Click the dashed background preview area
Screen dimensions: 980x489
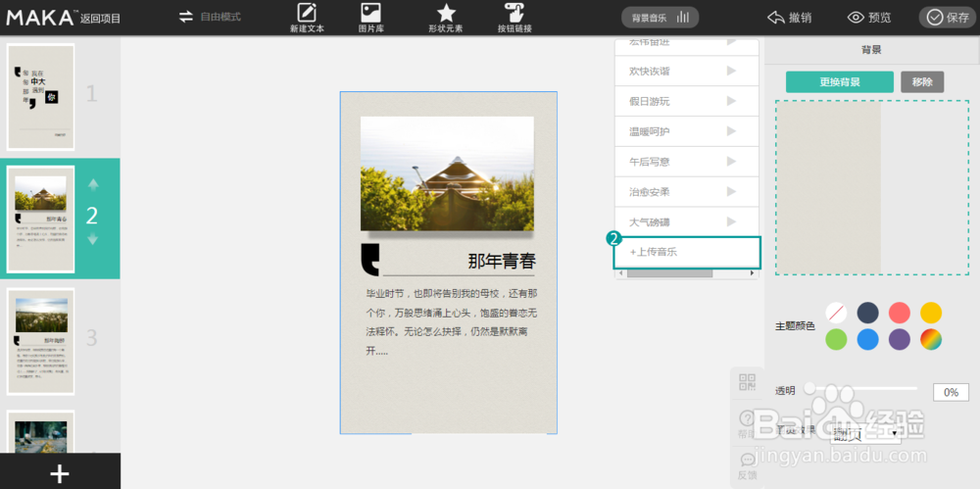click(x=872, y=187)
